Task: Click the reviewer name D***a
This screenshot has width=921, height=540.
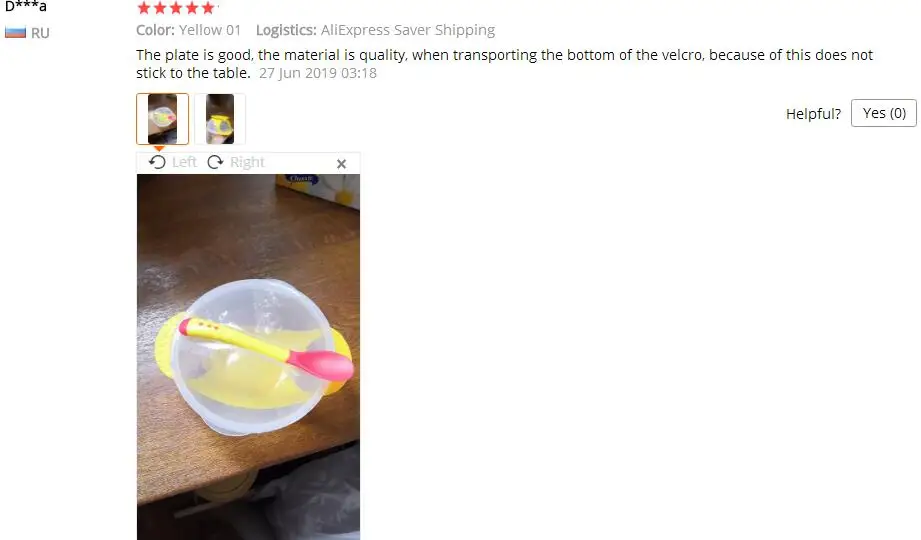Action: pyautogui.click(x=26, y=6)
